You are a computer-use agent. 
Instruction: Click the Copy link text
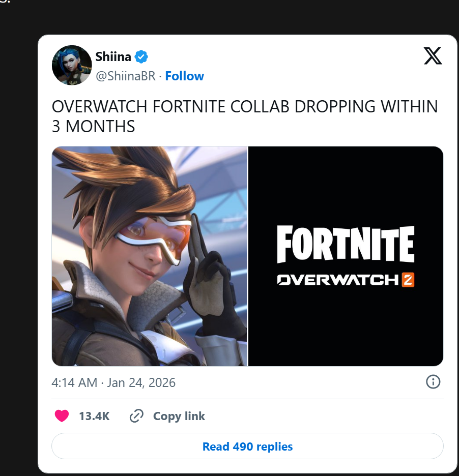179,416
